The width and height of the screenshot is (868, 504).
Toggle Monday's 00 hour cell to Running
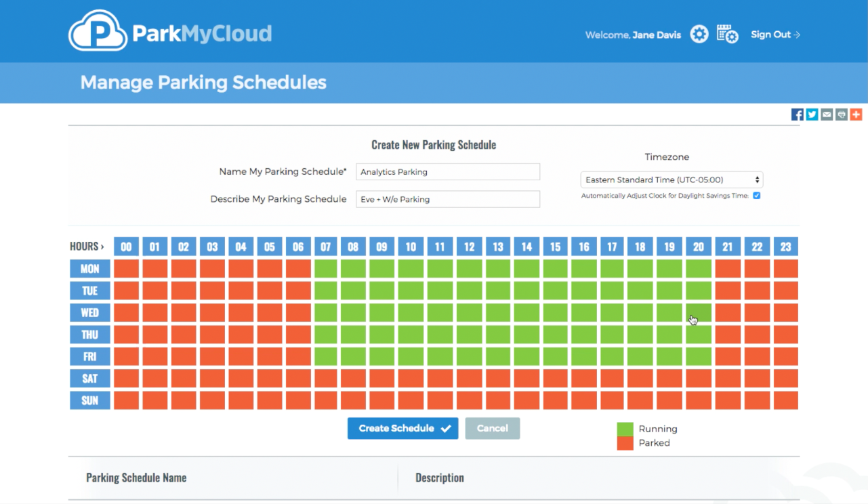pyautogui.click(x=126, y=268)
